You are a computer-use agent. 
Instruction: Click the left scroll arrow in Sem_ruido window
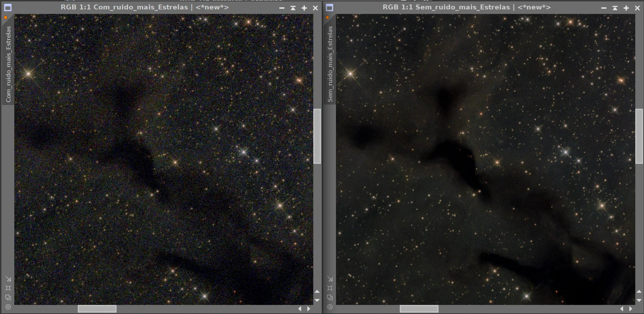point(622,309)
